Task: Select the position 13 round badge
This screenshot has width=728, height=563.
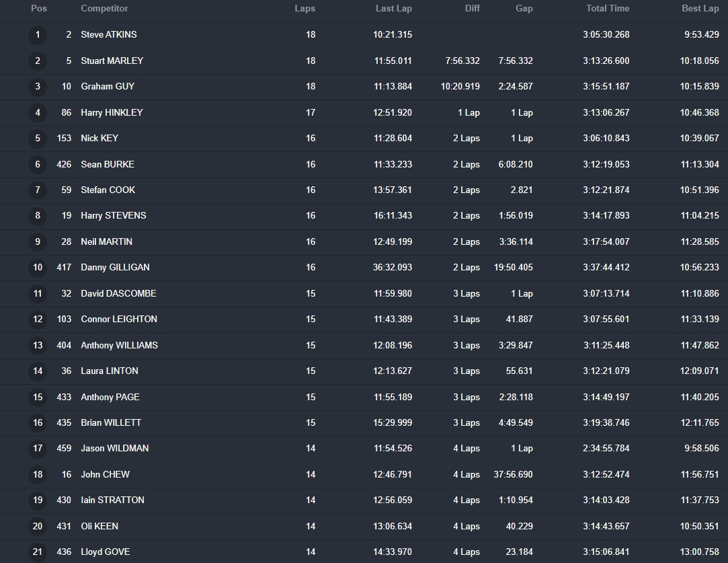Action: (38, 345)
